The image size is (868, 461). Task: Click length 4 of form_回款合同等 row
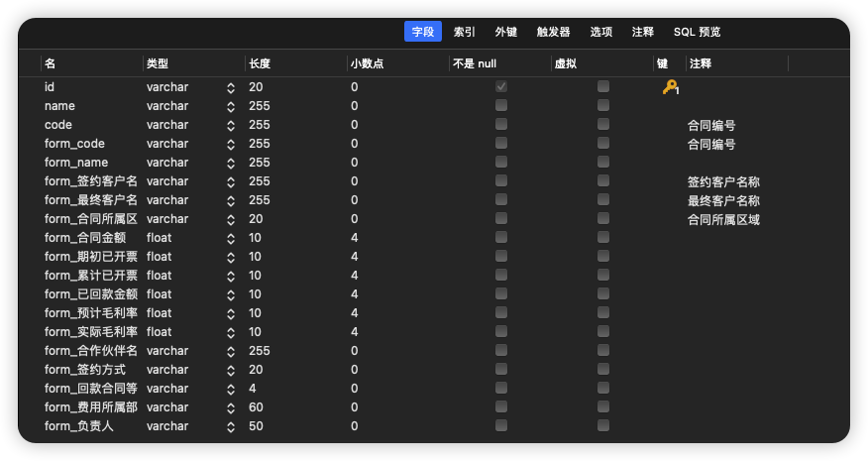(x=253, y=389)
